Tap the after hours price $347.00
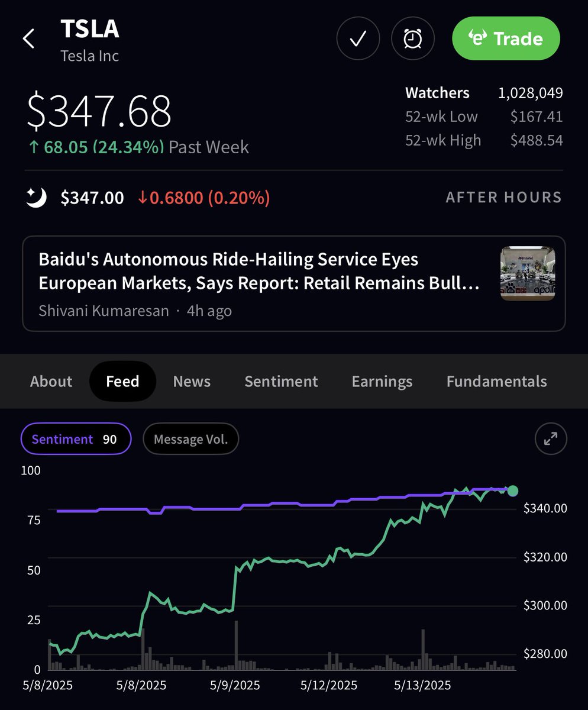The image size is (588, 710). point(92,198)
